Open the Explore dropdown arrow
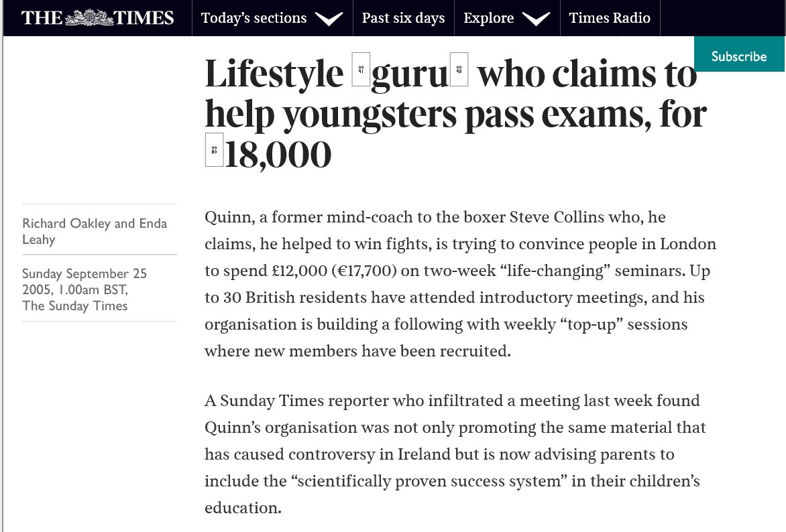The height and width of the screenshot is (532, 786). coord(535,19)
